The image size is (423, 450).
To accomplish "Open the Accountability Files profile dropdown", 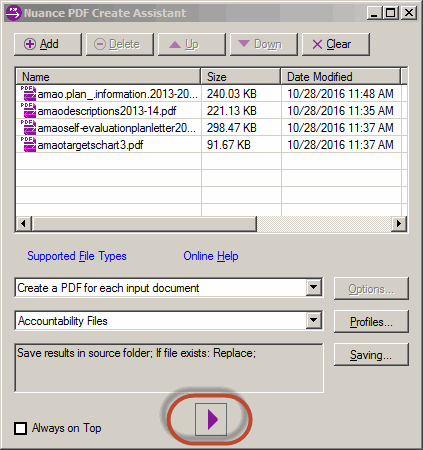I will (314, 321).
